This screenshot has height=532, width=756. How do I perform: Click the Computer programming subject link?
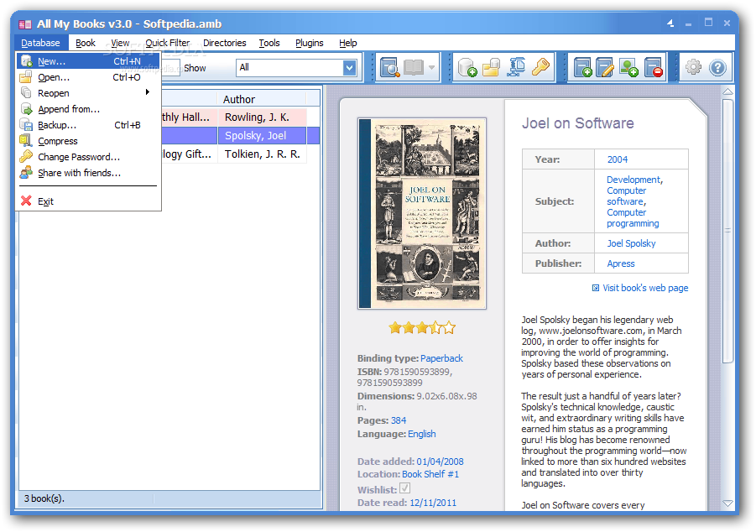(632, 218)
